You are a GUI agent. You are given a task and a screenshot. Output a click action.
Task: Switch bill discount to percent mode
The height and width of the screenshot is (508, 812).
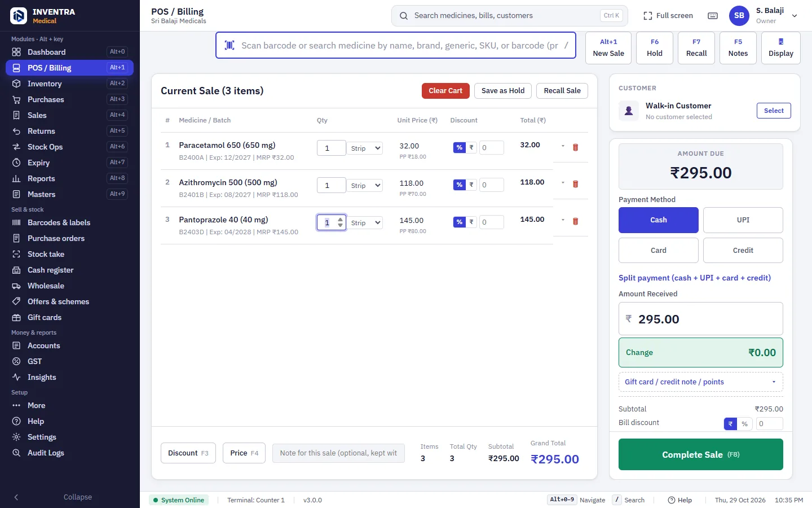pos(744,424)
